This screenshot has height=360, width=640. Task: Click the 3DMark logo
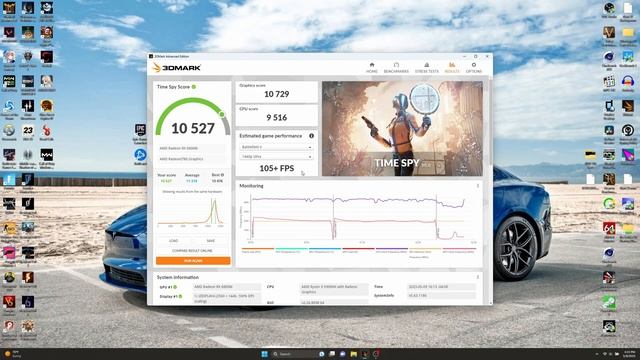point(176,68)
